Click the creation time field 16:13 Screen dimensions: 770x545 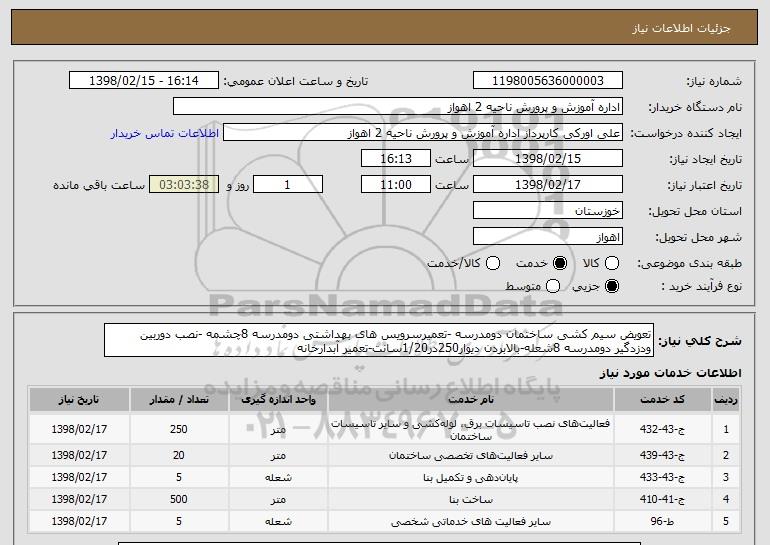(x=396, y=159)
